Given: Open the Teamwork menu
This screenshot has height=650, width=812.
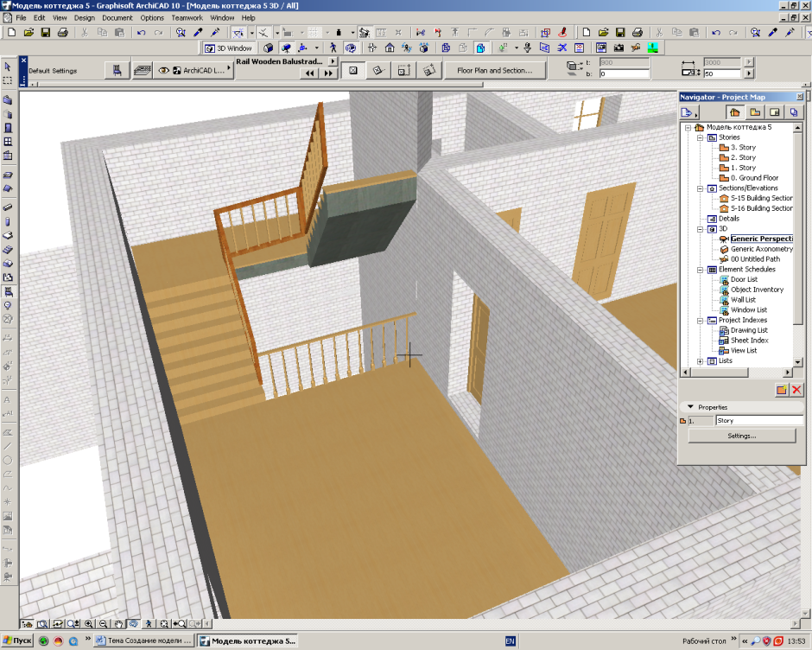Looking at the screenshot, I should tap(187, 17).
